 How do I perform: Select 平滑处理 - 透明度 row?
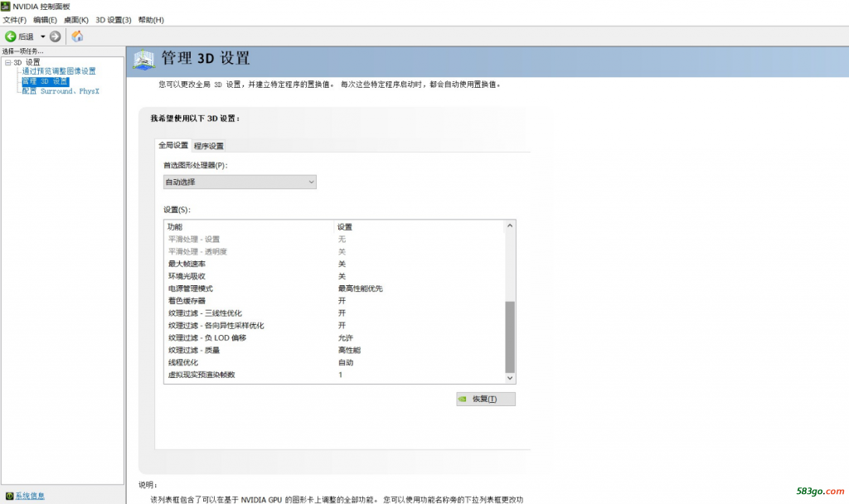(334, 252)
